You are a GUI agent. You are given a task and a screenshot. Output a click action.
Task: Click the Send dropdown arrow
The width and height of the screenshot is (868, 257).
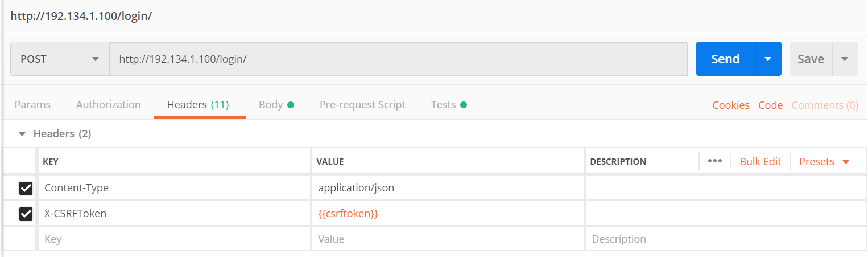tap(768, 59)
